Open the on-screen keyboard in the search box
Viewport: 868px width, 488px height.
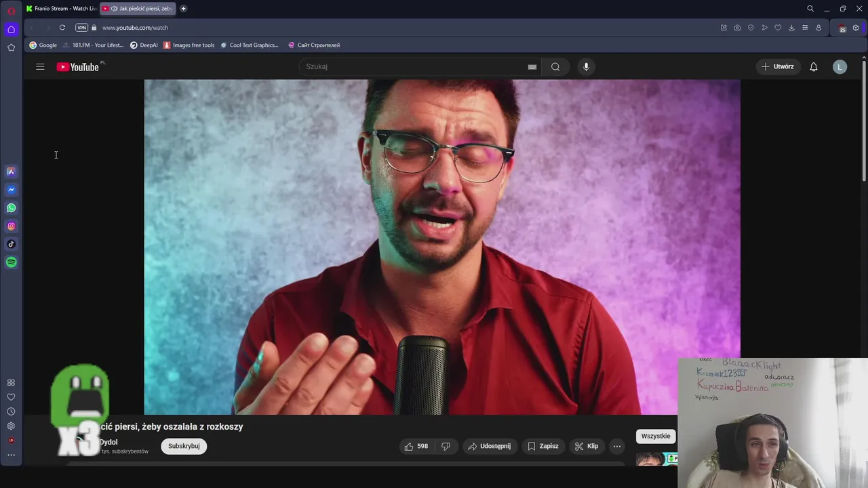pyautogui.click(x=532, y=66)
